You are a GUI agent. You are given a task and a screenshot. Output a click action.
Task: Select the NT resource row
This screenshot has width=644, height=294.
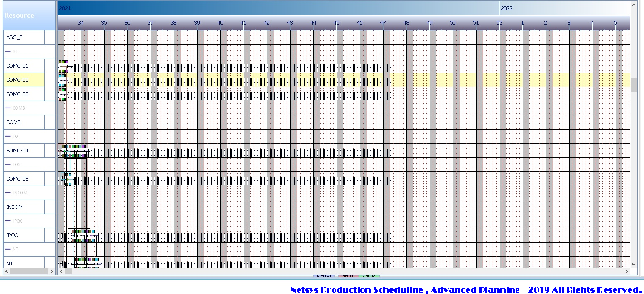[24, 262]
